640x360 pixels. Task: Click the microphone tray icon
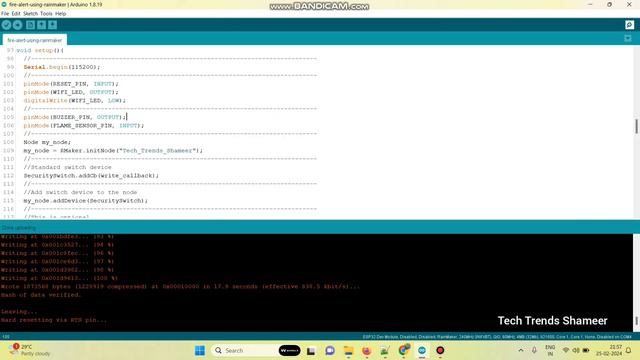point(534,350)
